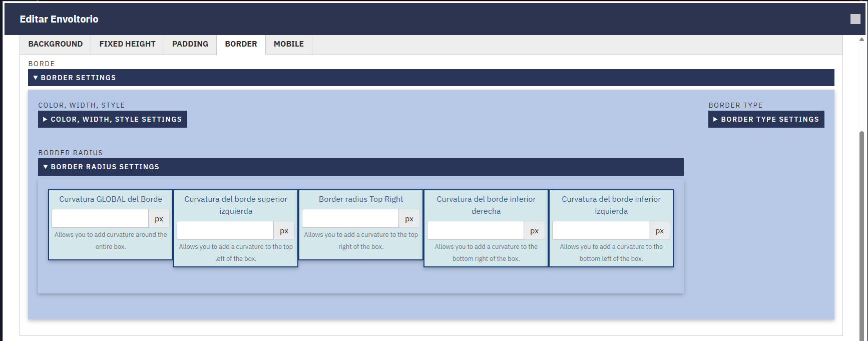Screen dimensions: 868x341
Task: Focus Curvatura del borde superior izquierda input
Action: [x=225, y=230]
